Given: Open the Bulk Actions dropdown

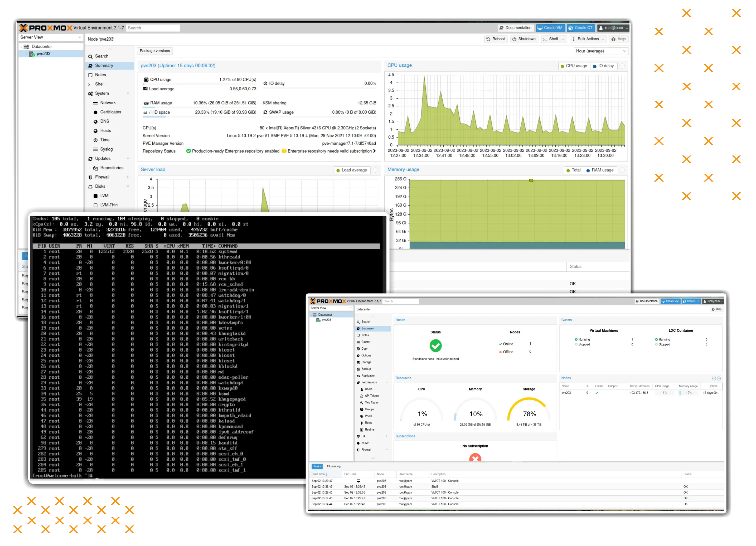Looking at the screenshot, I should click(588, 39).
